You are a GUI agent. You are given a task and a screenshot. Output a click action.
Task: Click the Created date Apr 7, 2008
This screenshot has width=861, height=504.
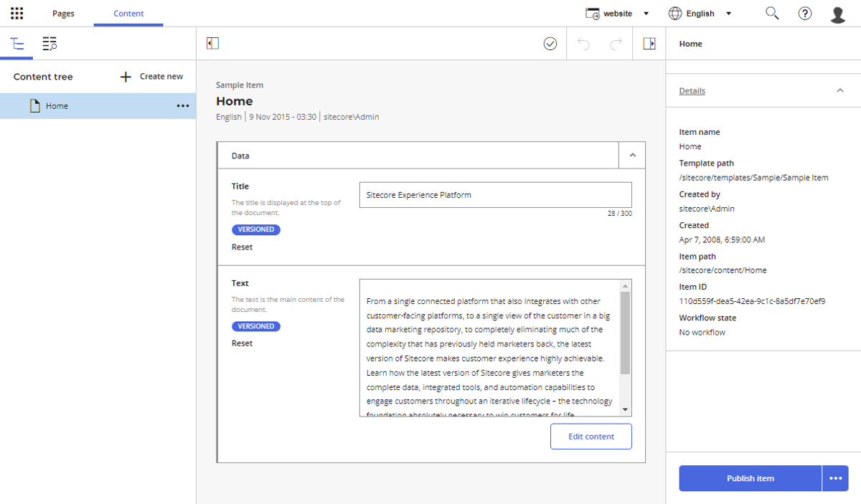tap(722, 239)
